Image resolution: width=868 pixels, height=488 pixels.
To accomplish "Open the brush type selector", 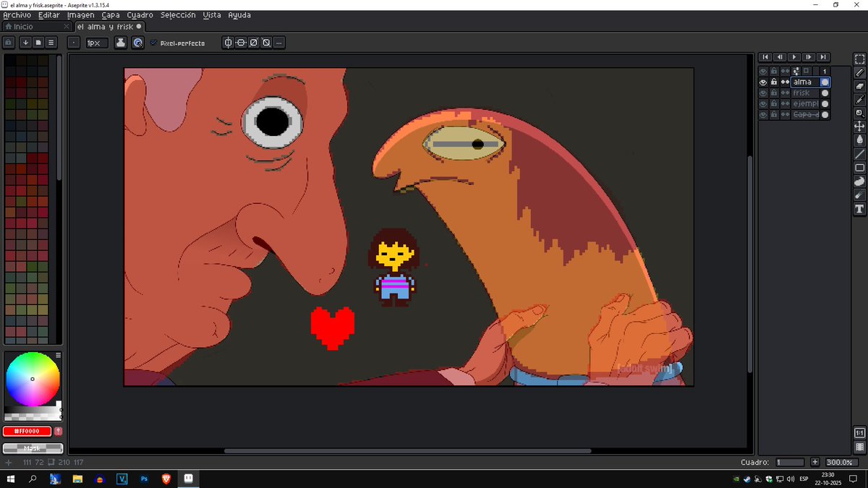I will click(x=74, y=43).
